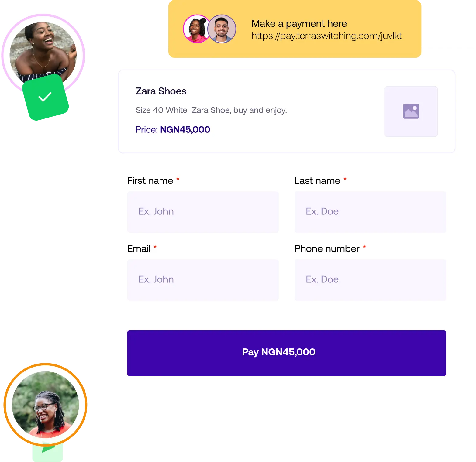This screenshot has width=476, height=462.
Task: Click the product image placeholder icon
Action: 411,111
